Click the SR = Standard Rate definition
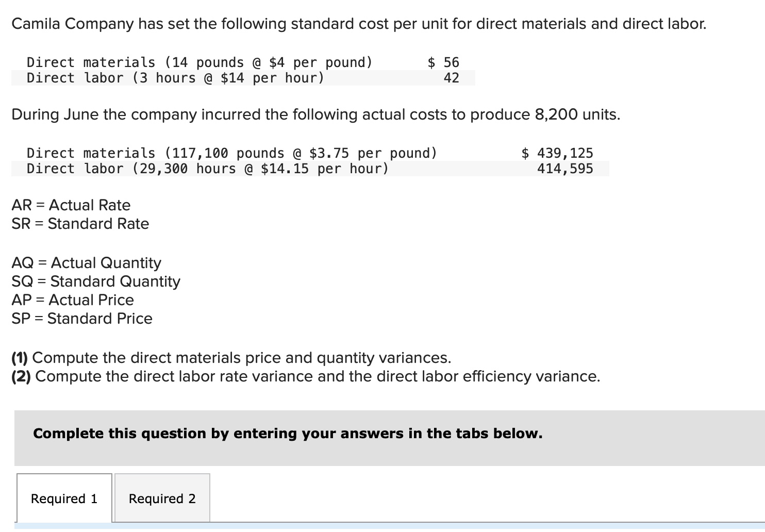The image size is (765, 532). pyautogui.click(x=80, y=224)
